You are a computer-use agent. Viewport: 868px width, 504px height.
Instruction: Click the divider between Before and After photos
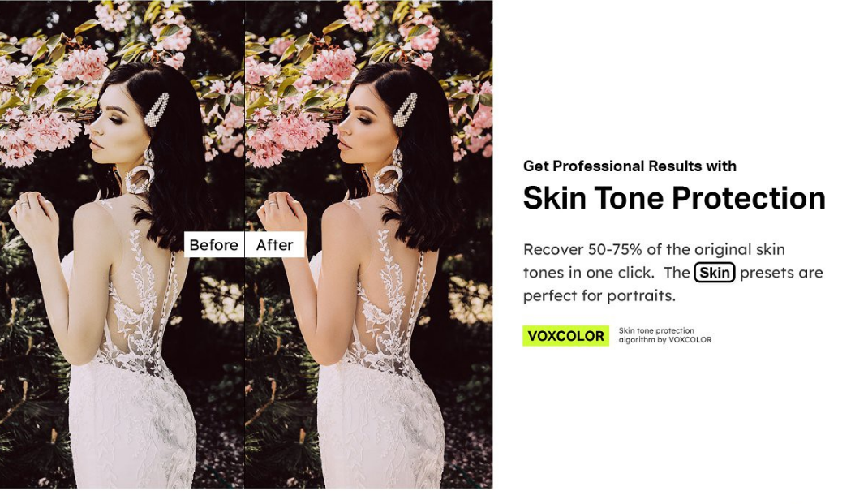245,244
